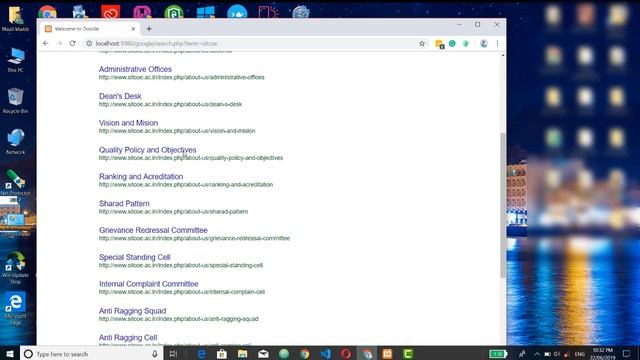This screenshot has width=640, height=360.
Task: Open the Action Center notifications icon
Action: (627, 354)
